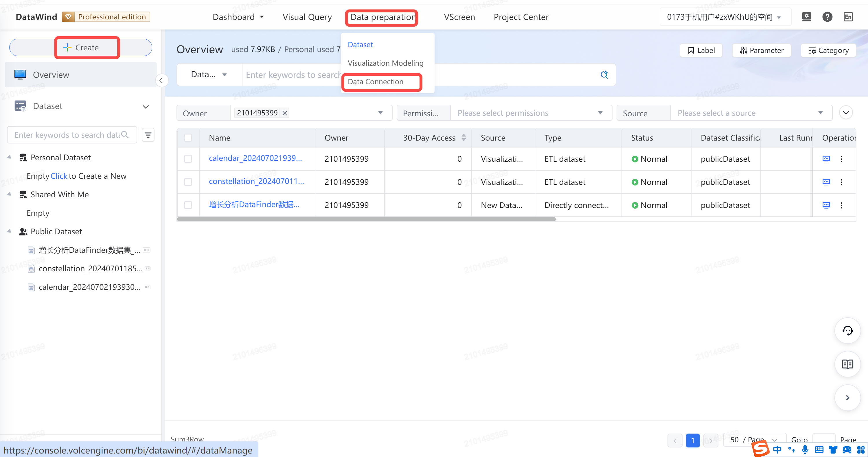The image size is (868, 457).
Task: Click the table horizontal scrollbar
Action: coord(366,219)
